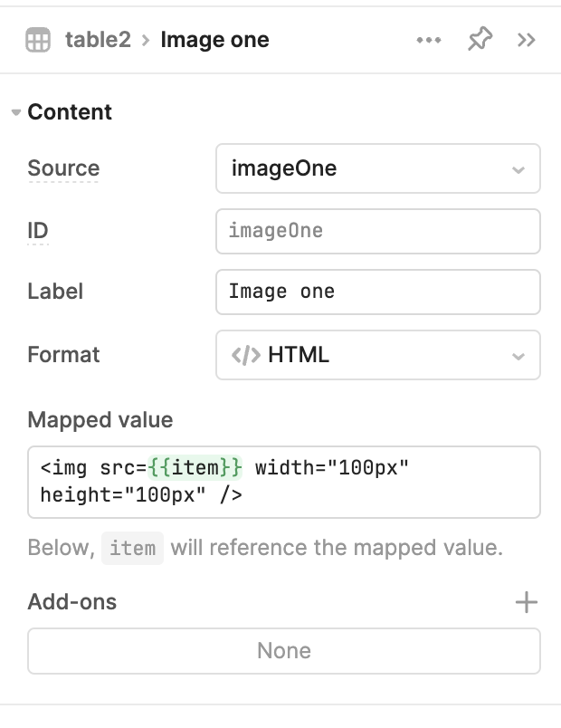
Task: Click the chevron arrow in the Format field
Action: [518, 356]
